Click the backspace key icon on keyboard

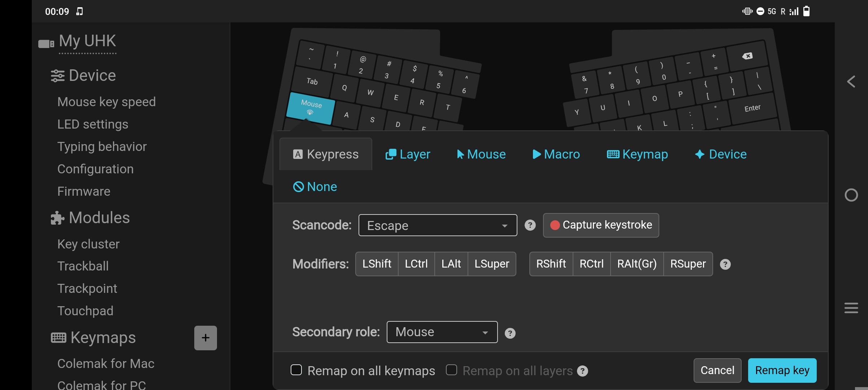[x=747, y=56]
